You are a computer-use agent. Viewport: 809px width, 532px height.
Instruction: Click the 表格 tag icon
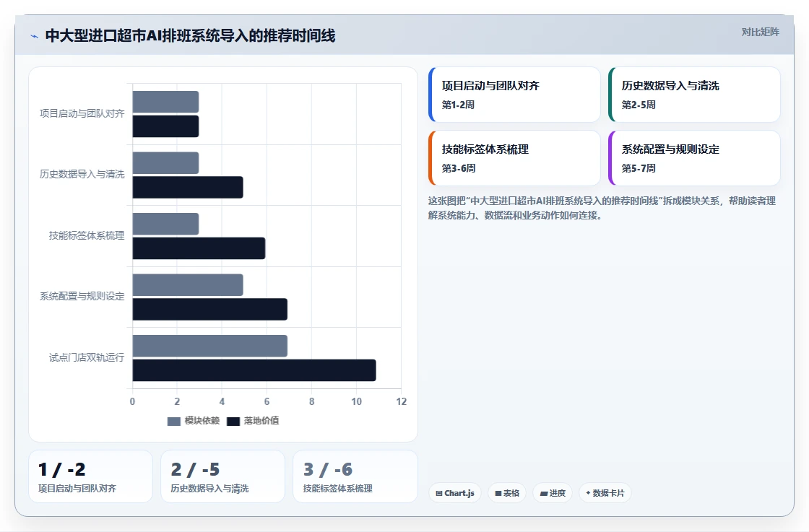(498, 493)
